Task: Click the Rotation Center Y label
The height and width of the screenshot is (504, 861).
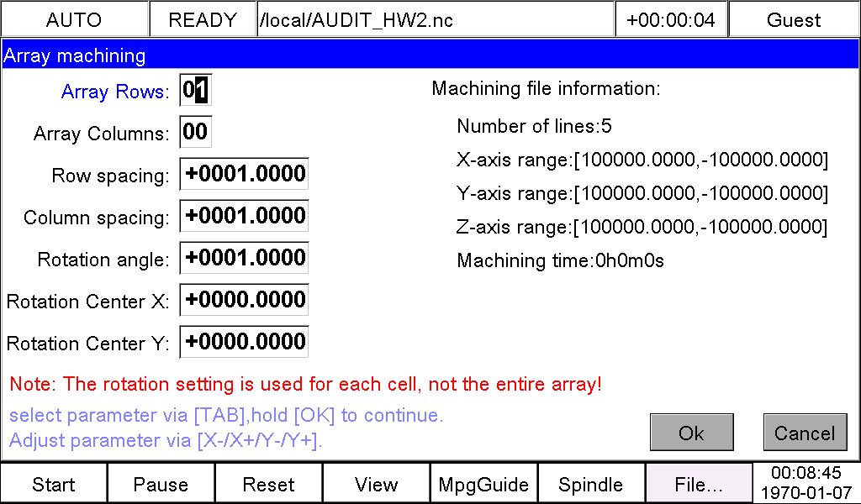Action: pos(87,344)
